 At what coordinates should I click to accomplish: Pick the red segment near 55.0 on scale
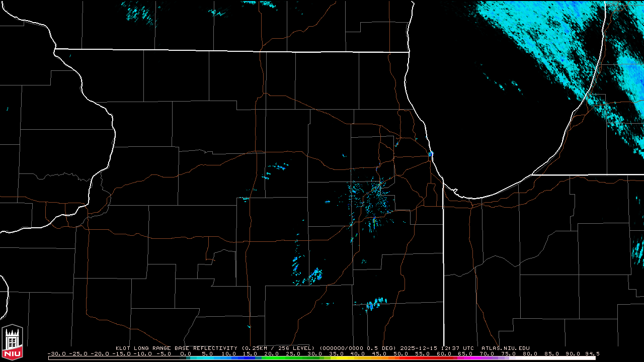pyautogui.click(x=422, y=358)
